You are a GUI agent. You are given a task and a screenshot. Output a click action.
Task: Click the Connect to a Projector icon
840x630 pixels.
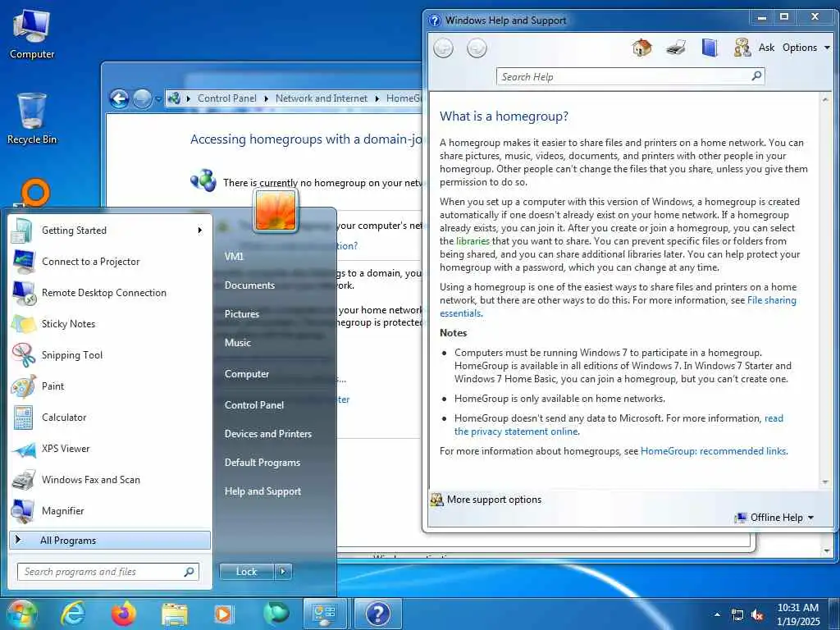click(24, 262)
